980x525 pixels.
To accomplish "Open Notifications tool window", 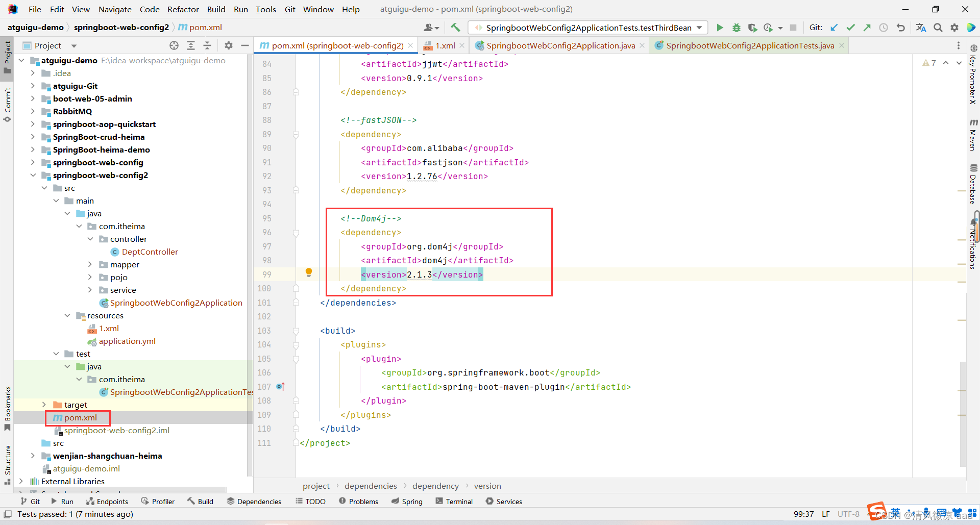I will click(x=973, y=244).
